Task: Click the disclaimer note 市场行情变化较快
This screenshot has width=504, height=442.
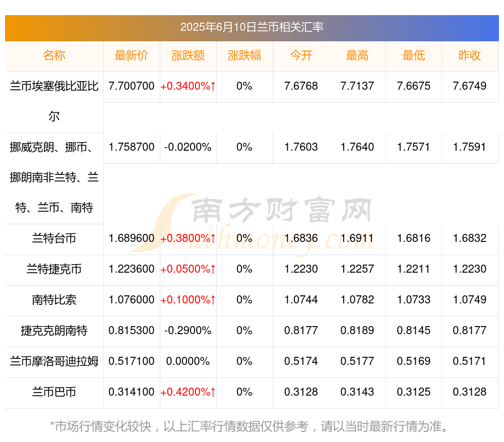Action: [249, 426]
